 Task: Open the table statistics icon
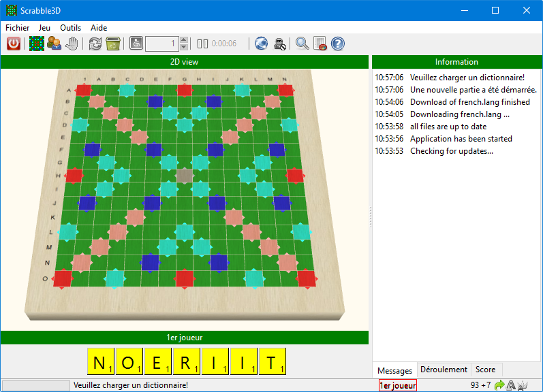click(320, 44)
